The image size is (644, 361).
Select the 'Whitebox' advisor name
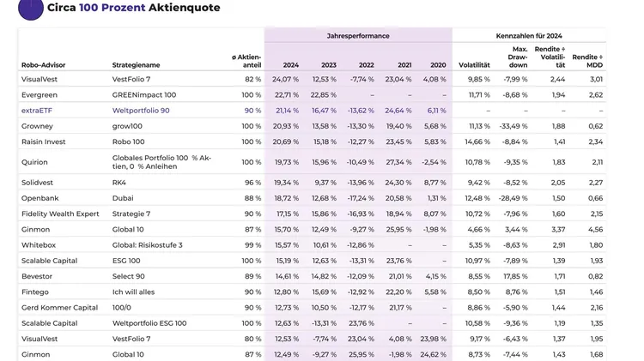click(39, 245)
